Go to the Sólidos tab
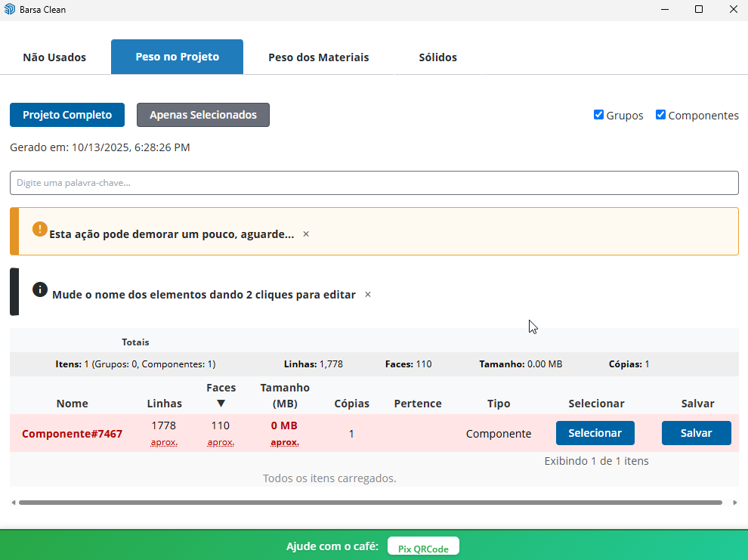The image size is (748, 560). pyautogui.click(x=437, y=57)
